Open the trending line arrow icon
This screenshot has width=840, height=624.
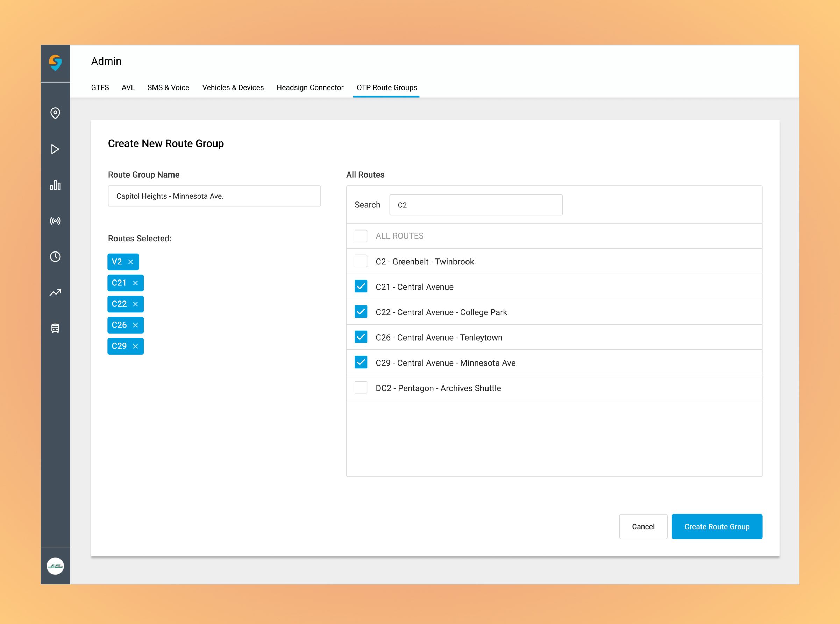pos(55,292)
